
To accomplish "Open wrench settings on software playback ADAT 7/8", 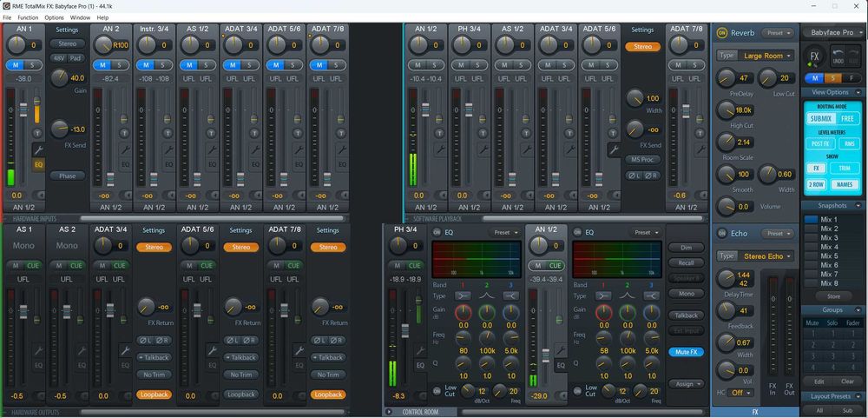I will [x=700, y=149].
